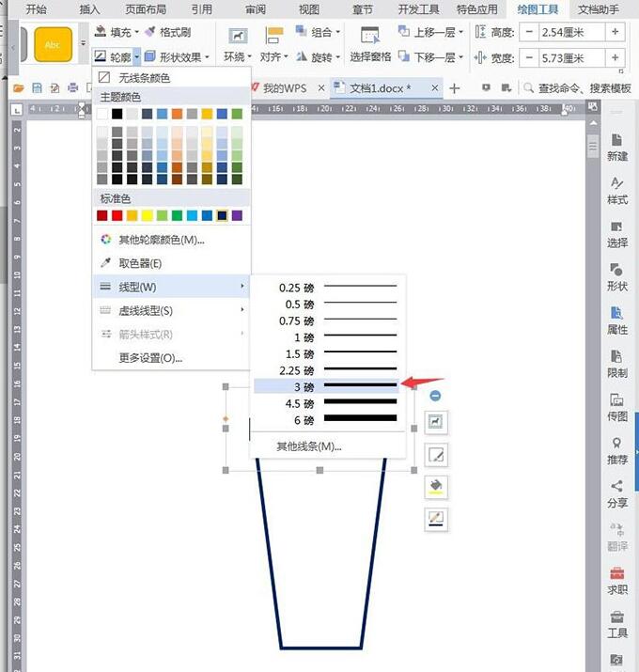The width and height of the screenshot is (639, 672).
Task: Open the Styles (样式) sidebar tool
Action: (x=617, y=191)
